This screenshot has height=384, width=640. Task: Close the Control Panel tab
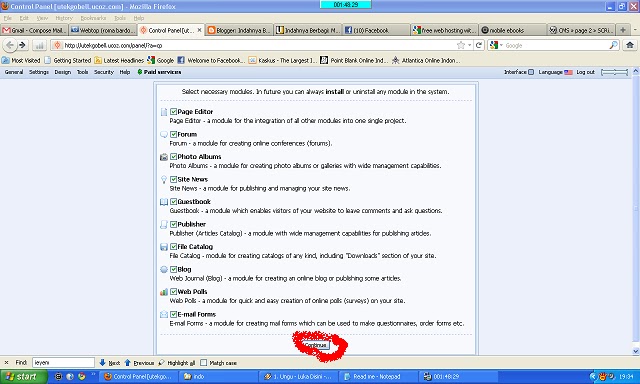pos(199,30)
